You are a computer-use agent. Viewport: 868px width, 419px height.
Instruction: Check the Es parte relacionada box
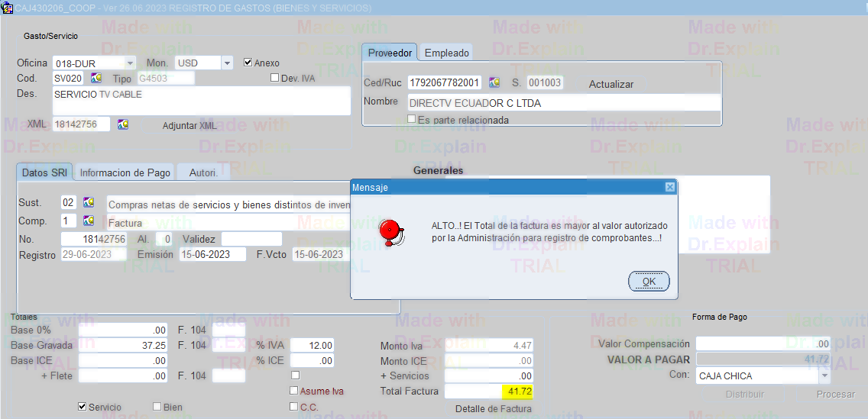(x=412, y=119)
